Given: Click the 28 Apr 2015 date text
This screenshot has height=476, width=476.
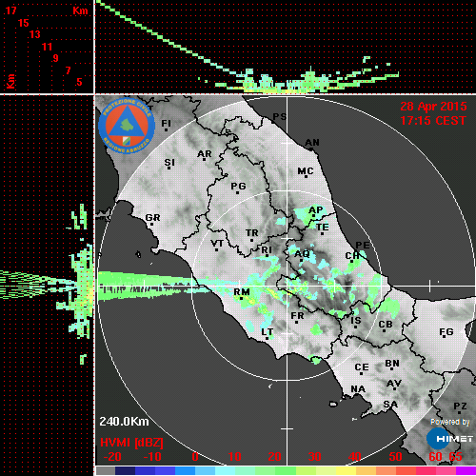Looking at the screenshot, I should [x=433, y=107].
